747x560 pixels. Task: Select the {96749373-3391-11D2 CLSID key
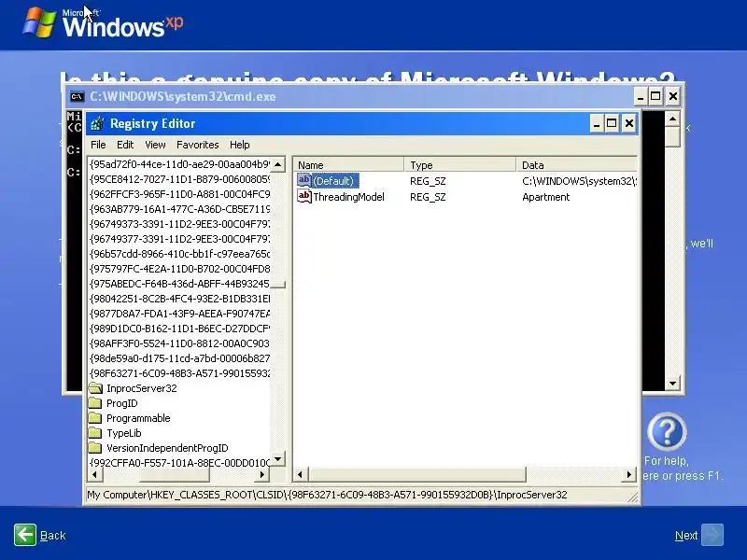coord(179,224)
